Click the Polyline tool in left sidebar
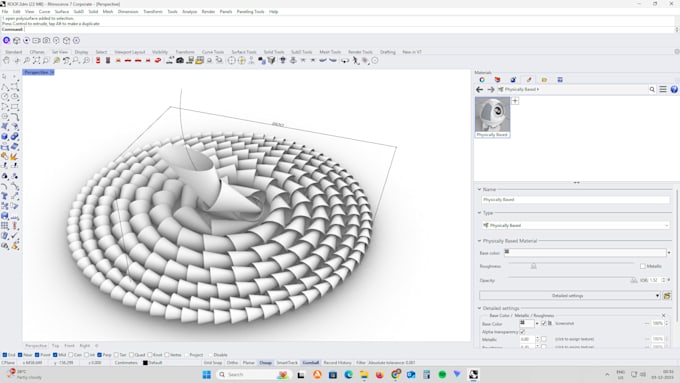 (5, 87)
